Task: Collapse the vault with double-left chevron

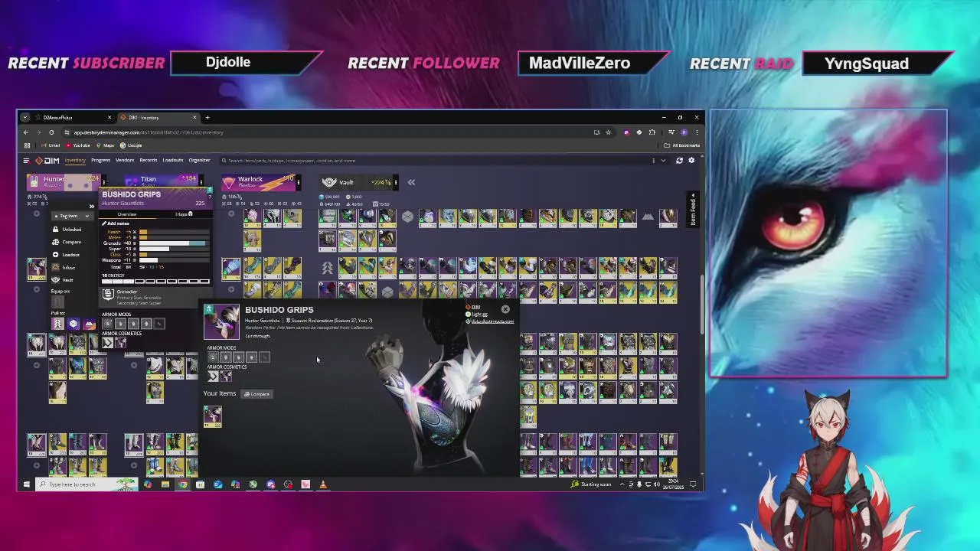Action: click(x=411, y=182)
